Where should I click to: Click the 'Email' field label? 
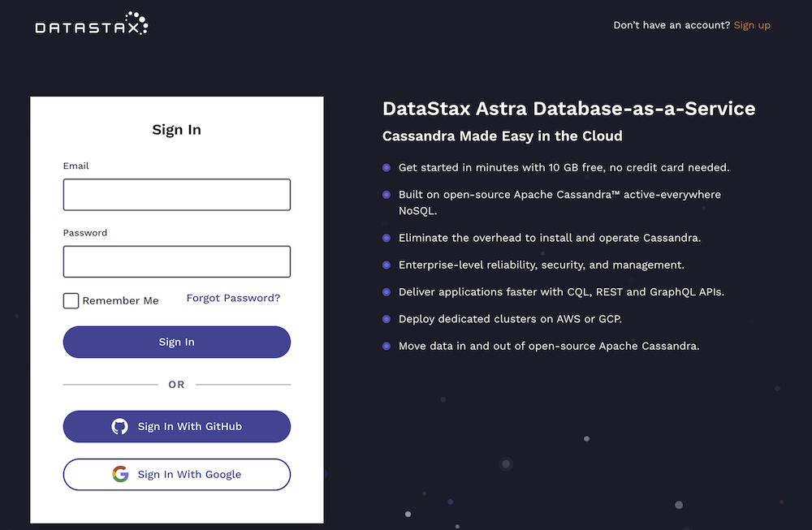[x=76, y=166]
